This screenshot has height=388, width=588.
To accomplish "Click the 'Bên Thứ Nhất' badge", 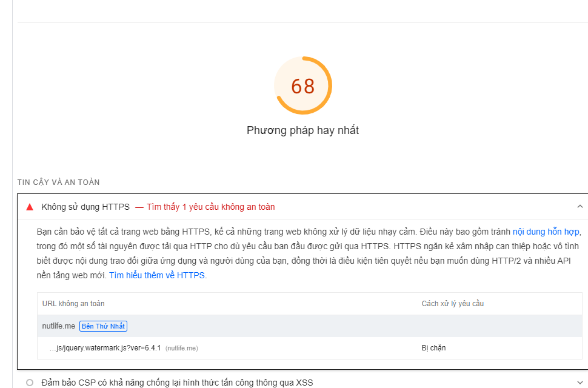I will [103, 326].
